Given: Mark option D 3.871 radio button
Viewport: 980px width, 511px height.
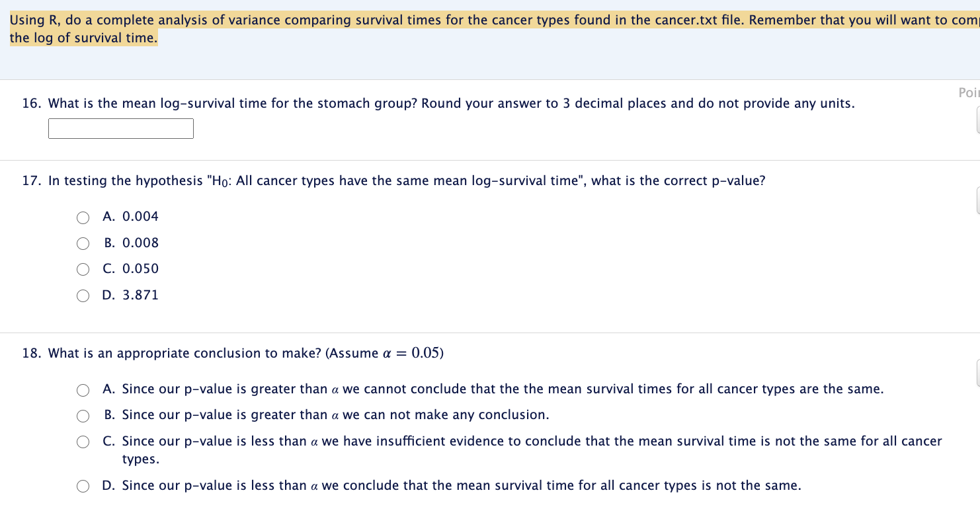Looking at the screenshot, I should (83, 296).
